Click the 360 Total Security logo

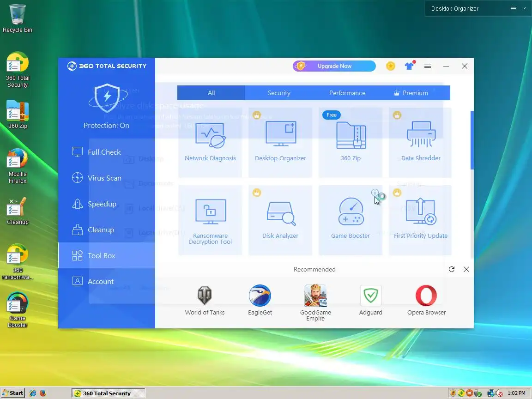coord(107,66)
